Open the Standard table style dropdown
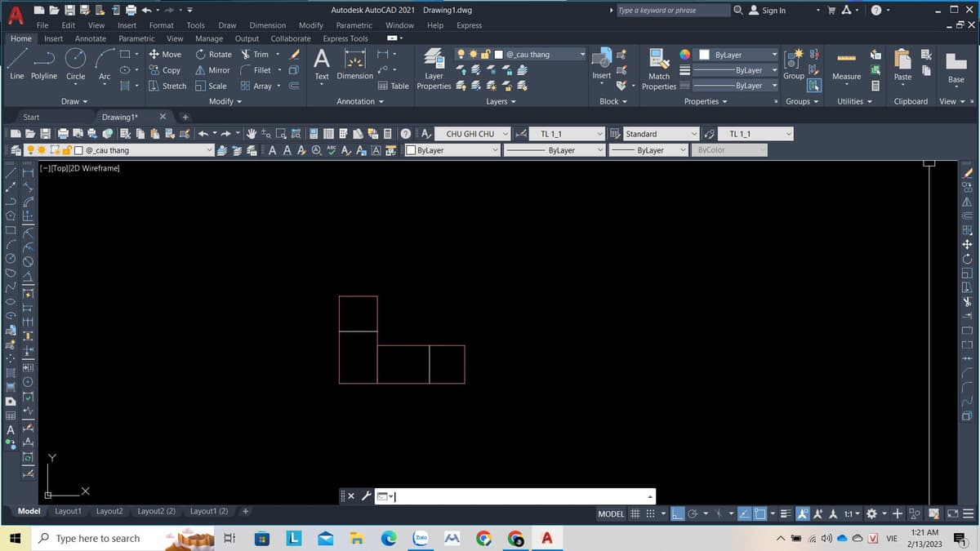The image size is (980, 551). (x=661, y=134)
